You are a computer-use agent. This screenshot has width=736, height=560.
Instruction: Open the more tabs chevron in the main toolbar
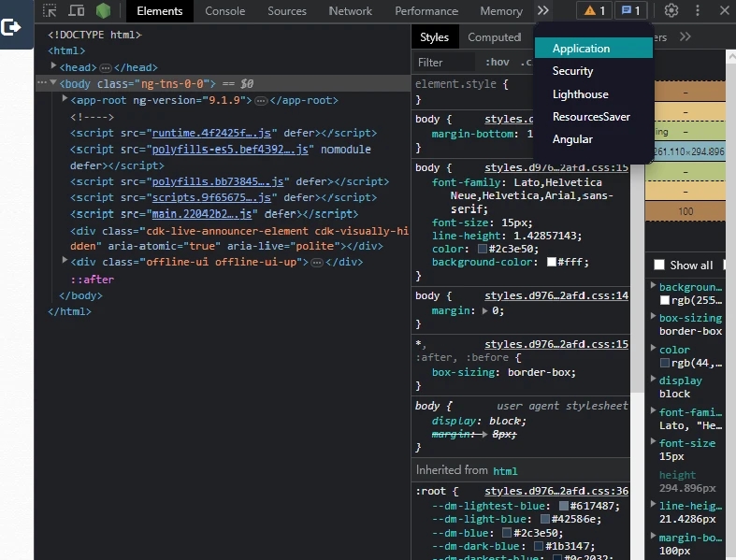[x=543, y=10]
